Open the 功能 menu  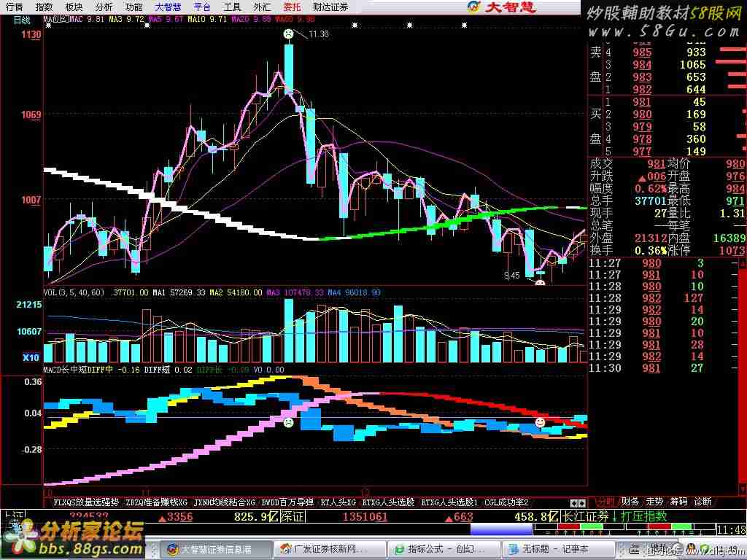(x=133, y=7)
